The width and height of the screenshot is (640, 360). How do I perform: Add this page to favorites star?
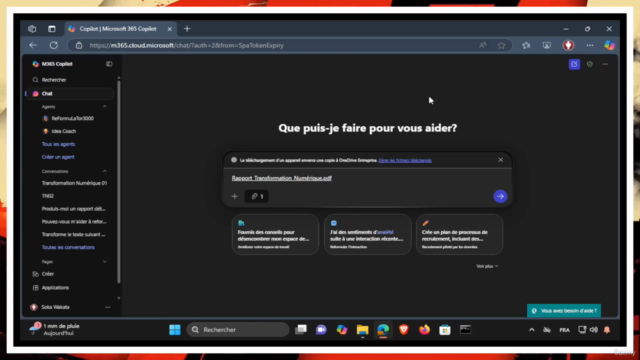(501, 45)
